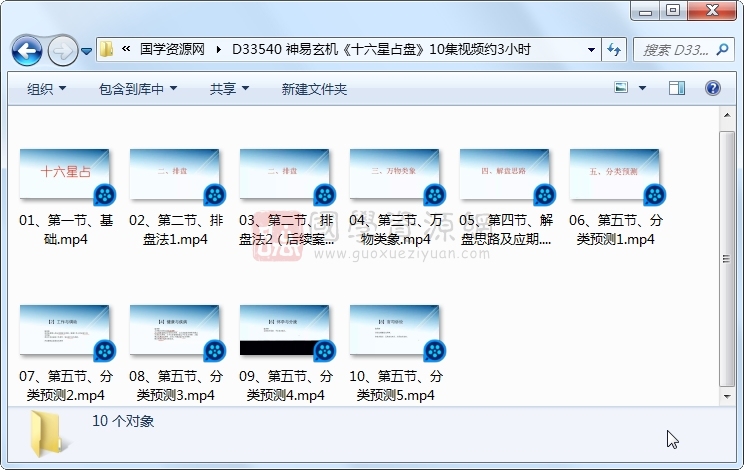Select thumbnail of 01、第一节、基础.mp4
Image resolution: width=744 pixels, height=470 pixels.
[x=65, y=174]
